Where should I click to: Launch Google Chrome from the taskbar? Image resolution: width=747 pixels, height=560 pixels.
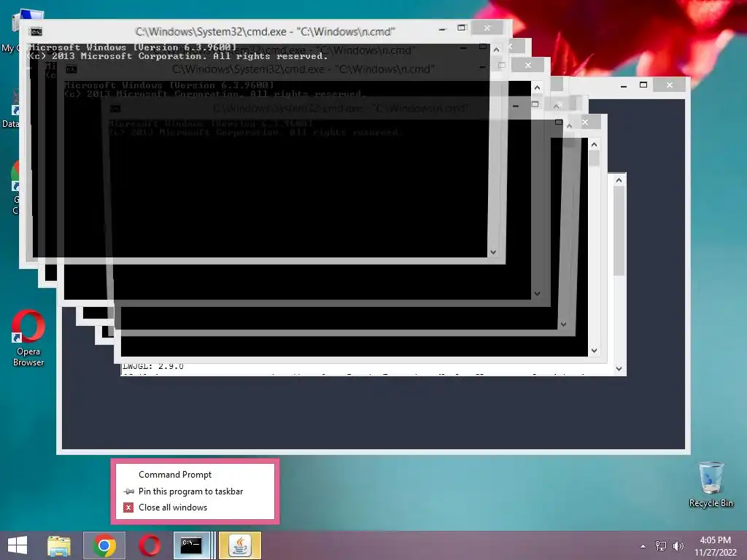pyautogui.click(x=104, y=545)
